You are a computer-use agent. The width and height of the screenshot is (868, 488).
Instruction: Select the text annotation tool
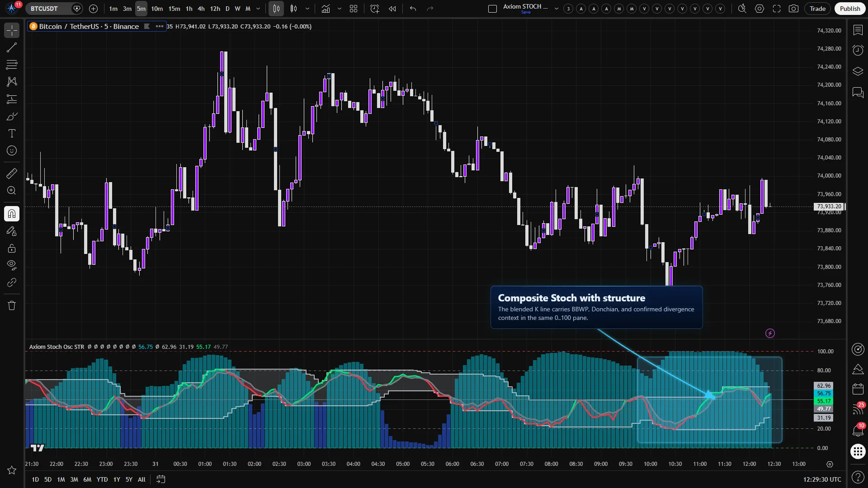pos(12,133)
